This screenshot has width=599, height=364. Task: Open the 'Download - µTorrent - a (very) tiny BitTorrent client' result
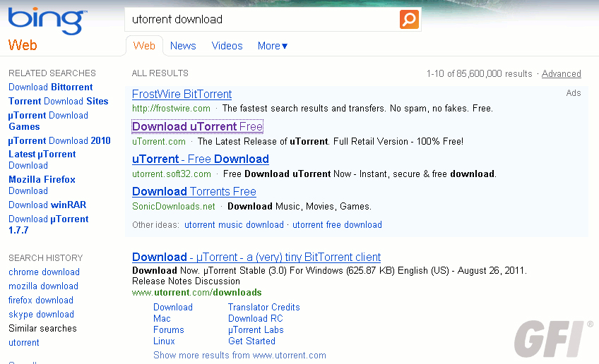click(256, 257)
